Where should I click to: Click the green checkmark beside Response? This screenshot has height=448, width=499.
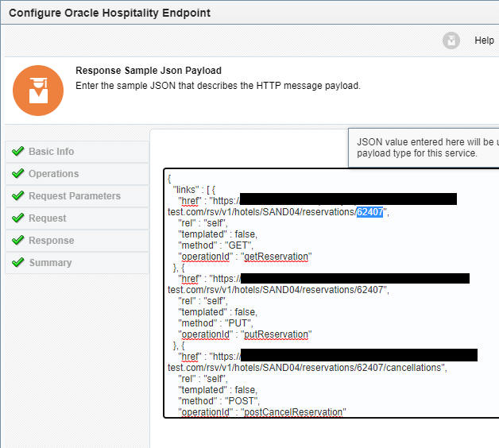17,240
